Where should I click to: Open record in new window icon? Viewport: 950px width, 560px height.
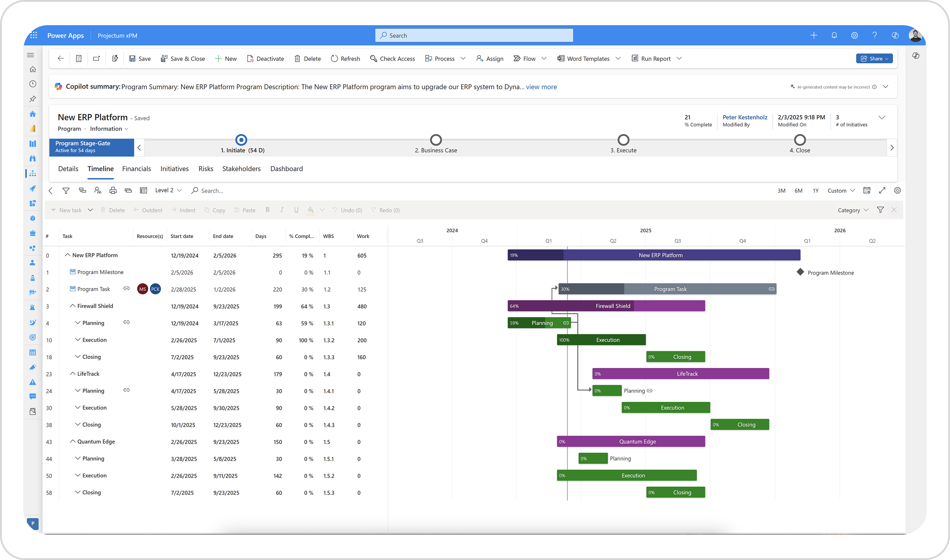point(96,58)
